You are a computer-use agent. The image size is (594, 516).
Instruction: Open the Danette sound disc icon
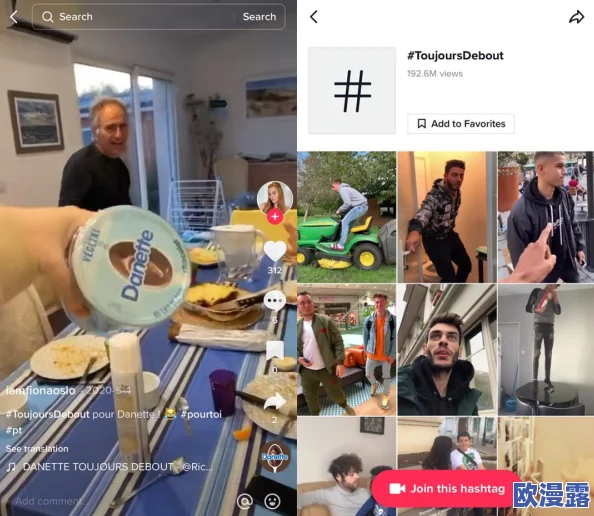[275, 457]
